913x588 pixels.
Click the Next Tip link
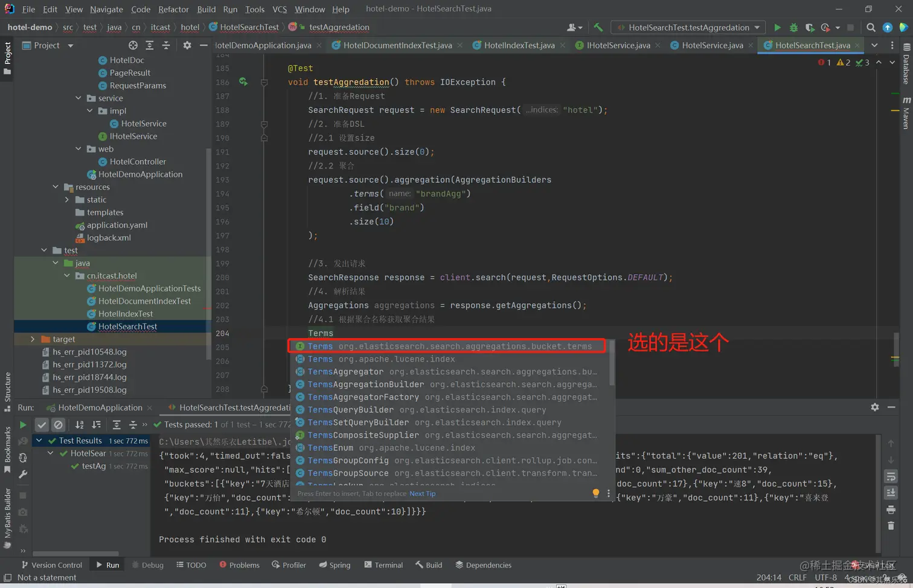click(422, 494)
